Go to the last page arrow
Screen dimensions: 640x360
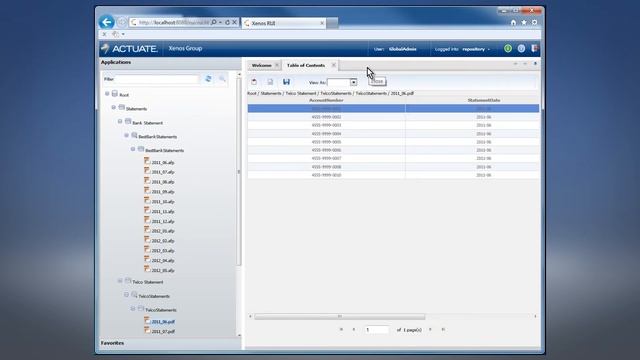point(443,329)
